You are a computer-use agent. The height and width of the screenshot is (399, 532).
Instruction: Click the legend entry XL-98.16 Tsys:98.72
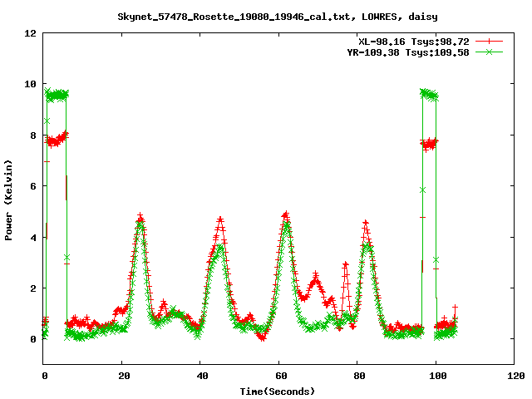(414, 42)
